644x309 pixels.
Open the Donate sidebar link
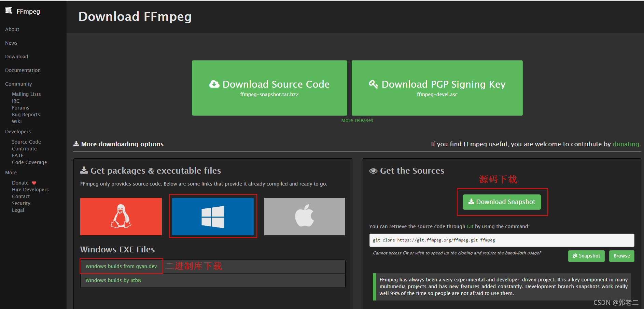coord(20,183)
